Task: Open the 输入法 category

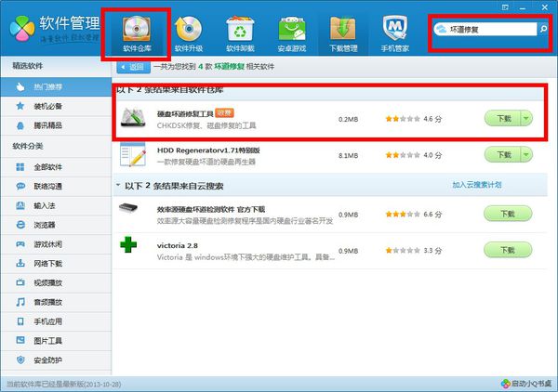Action: pyautogui.click(x=56, y=205)
